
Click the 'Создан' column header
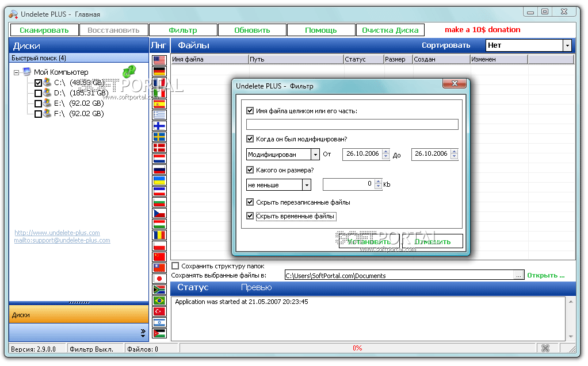click(x=441, y=59)
